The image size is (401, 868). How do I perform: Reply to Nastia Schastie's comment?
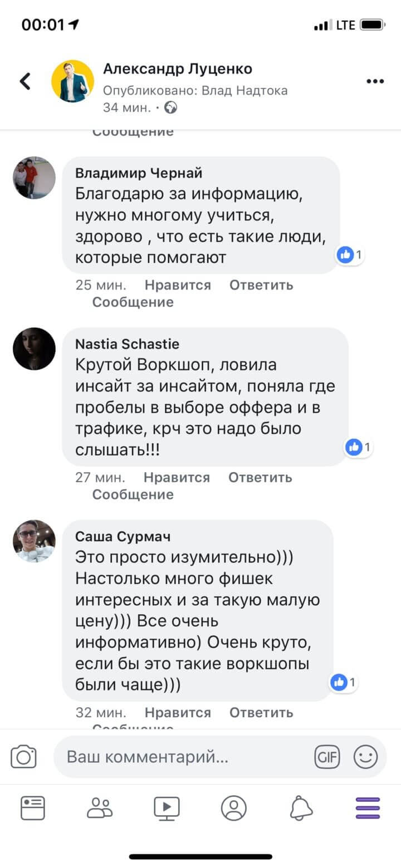[260, 478]
